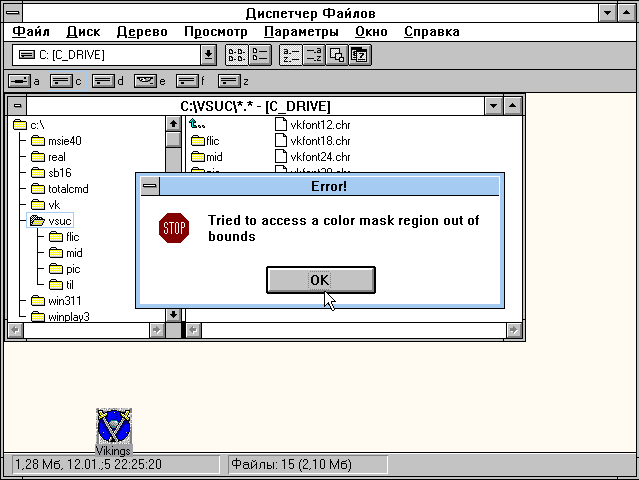Select pic subfolder in the tree

click(64, 269)
